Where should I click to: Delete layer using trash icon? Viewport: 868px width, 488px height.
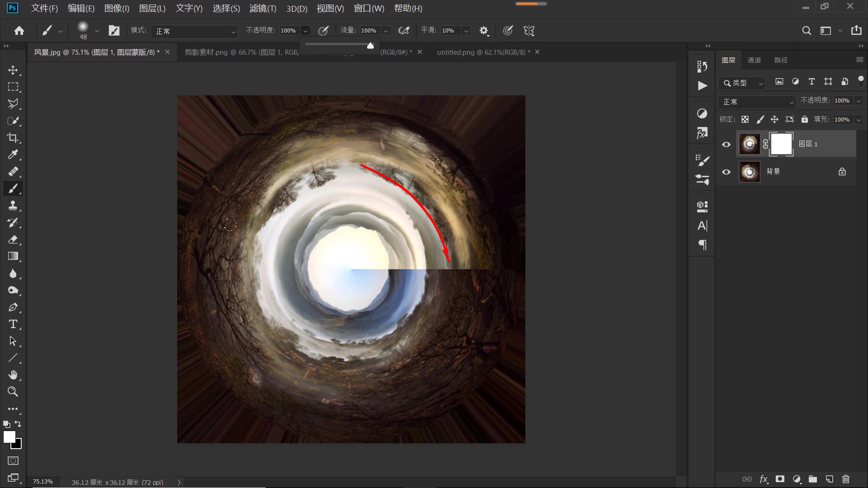click(846, 479)
